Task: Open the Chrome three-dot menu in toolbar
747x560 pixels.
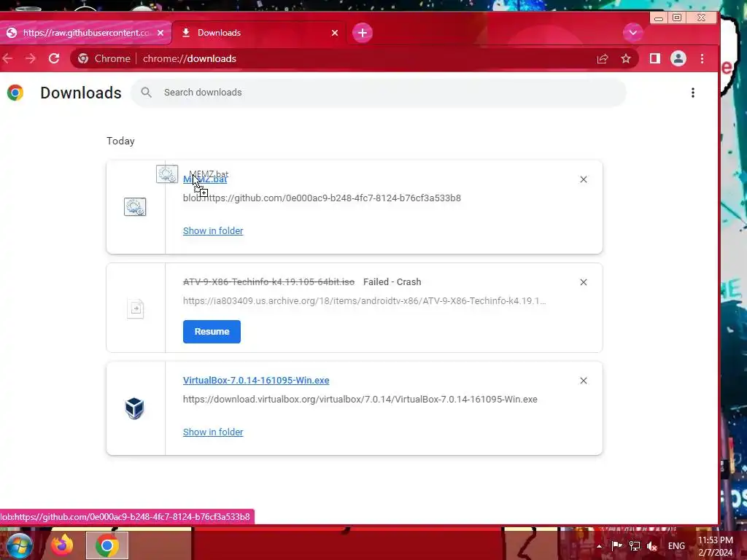Action: tap(703, 58)
